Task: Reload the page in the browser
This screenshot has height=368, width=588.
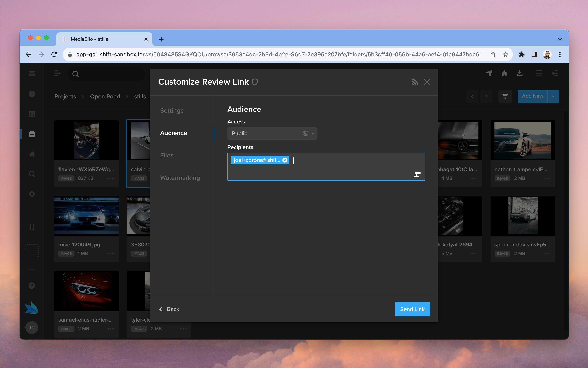Action: point(54,55)
